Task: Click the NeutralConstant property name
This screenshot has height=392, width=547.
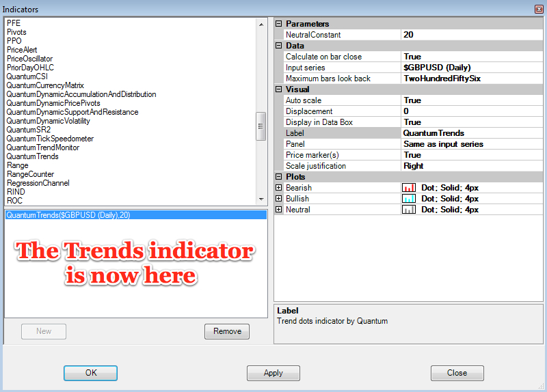Action: pyautogui.click(x=313, y=35)
